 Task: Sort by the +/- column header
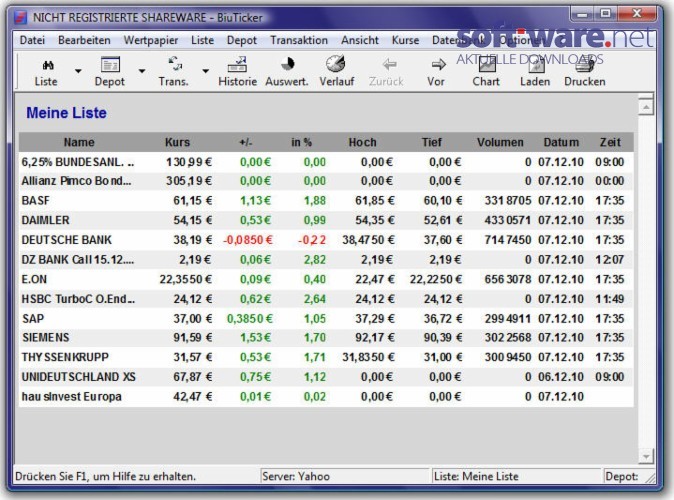click(x=246, y=142)
